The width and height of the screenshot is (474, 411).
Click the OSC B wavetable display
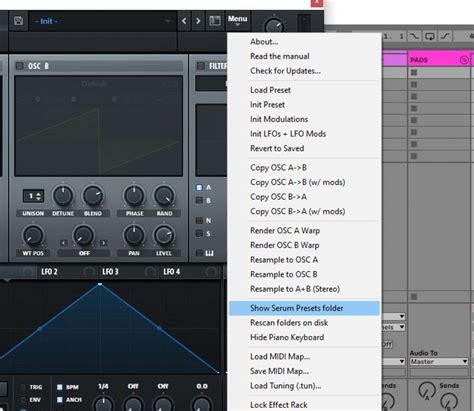[99, 126]
